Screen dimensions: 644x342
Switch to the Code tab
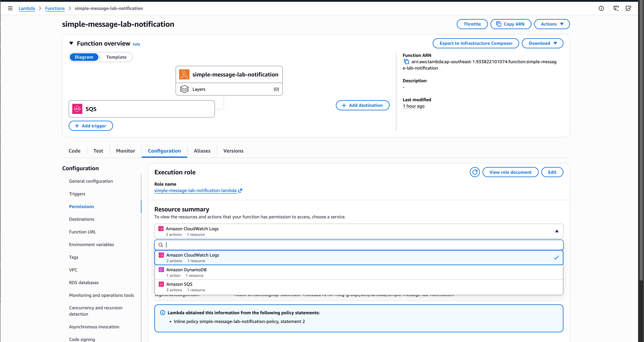[75, 151]
